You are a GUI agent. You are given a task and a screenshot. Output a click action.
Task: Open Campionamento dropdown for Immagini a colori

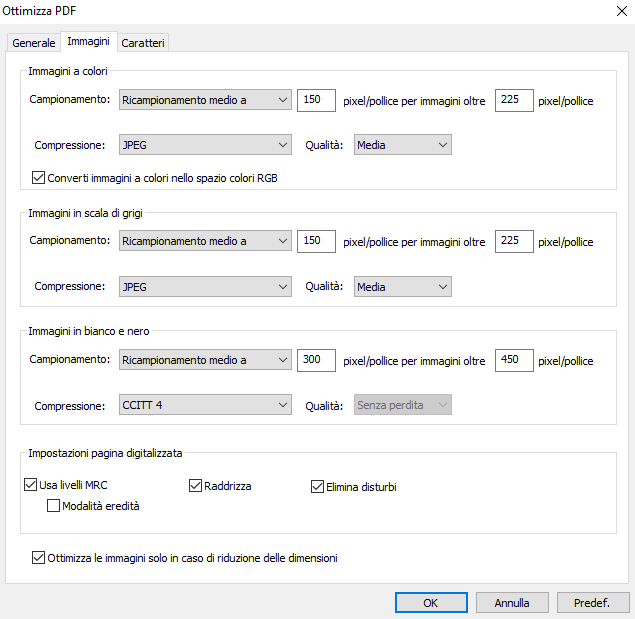(205, 100)
